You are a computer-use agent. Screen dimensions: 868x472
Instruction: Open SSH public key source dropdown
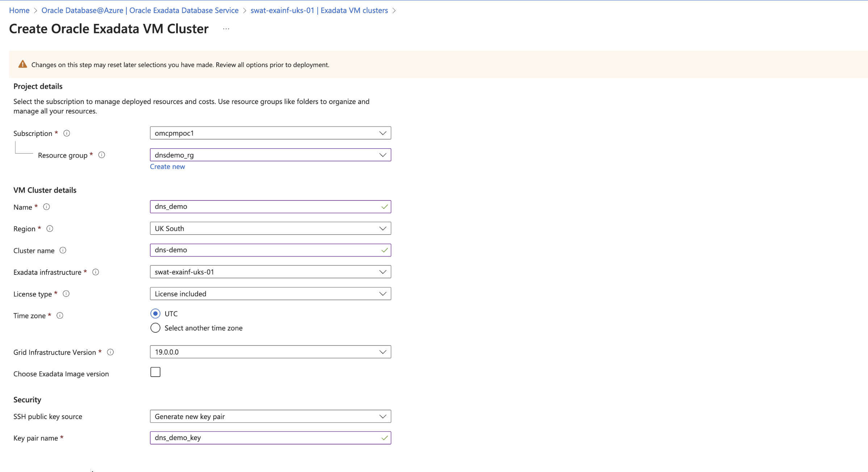pos(270,416)
